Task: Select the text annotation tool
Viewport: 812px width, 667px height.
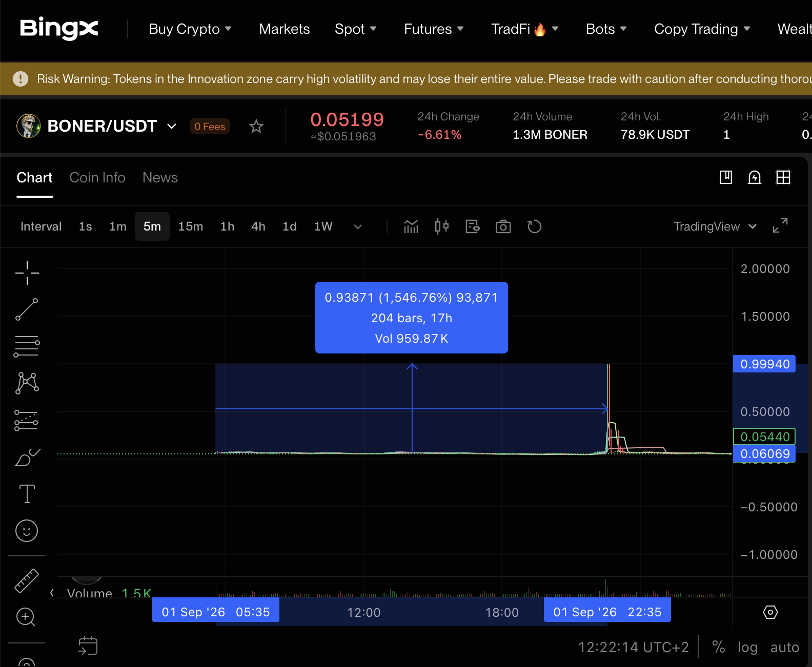Action: tap(27, 494)
